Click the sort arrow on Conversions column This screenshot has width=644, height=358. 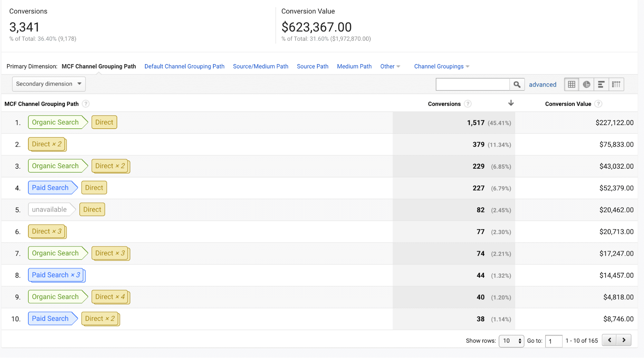(x=511, y=103)
